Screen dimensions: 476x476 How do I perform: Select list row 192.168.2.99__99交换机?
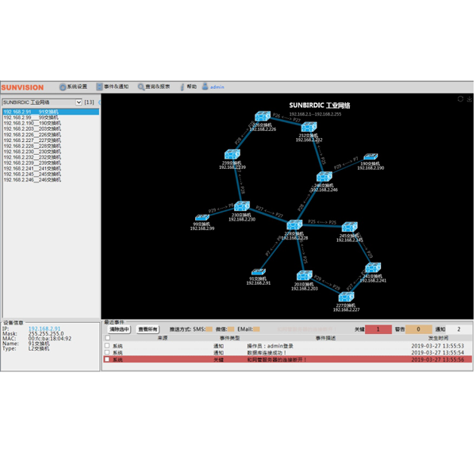click(51, 117)
